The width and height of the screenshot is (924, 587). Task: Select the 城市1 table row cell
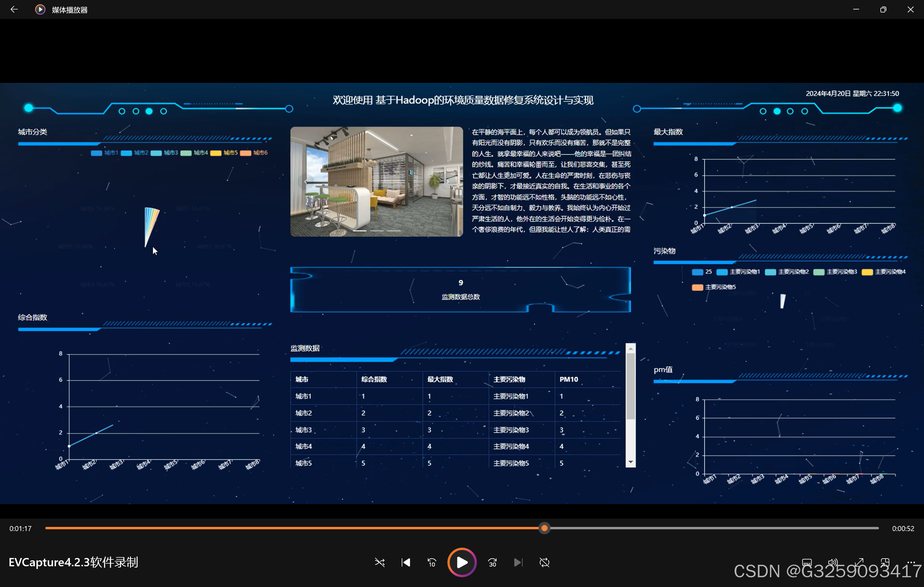point(323,396)
